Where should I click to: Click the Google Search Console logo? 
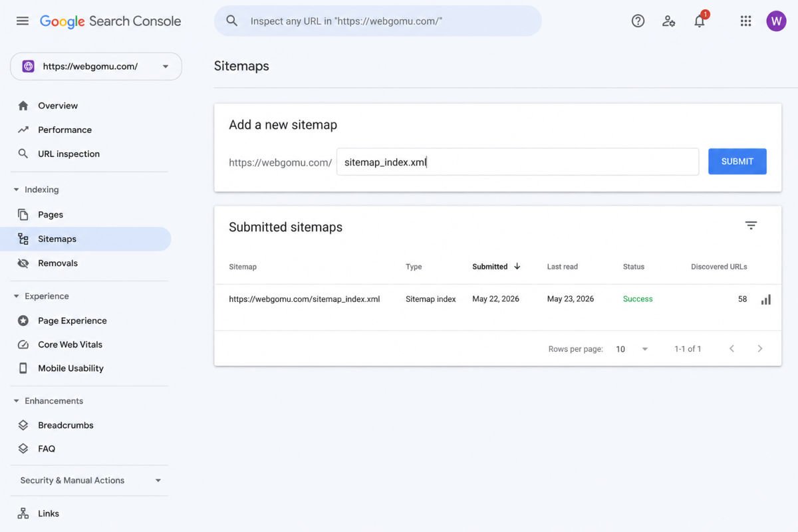(110, 21)
